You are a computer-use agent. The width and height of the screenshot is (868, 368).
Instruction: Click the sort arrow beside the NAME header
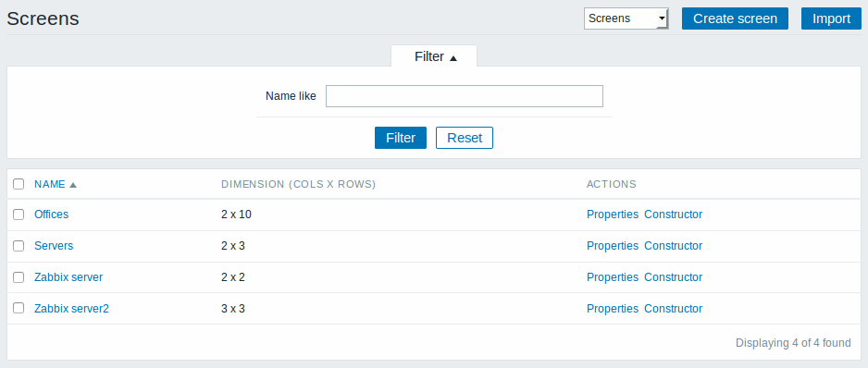72,185
